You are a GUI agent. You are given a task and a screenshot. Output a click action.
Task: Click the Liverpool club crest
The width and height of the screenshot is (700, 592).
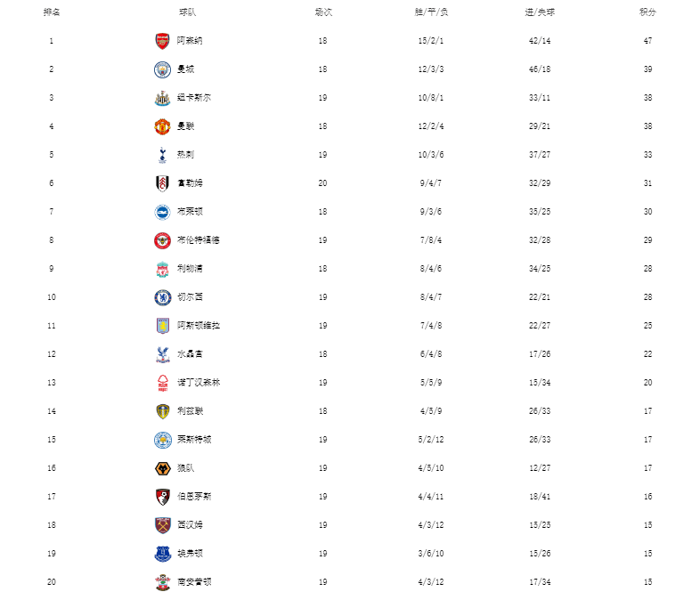pyautogui.click(x=162, y=269)
